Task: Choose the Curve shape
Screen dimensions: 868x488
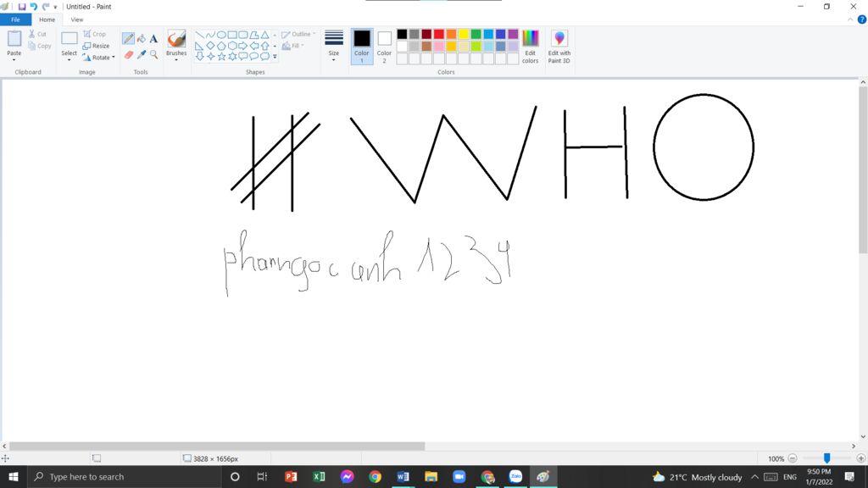Action: pos(210,35)
